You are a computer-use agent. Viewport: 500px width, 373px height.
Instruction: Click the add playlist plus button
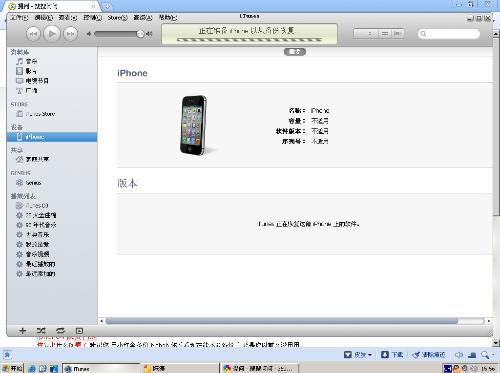point(22,331)
